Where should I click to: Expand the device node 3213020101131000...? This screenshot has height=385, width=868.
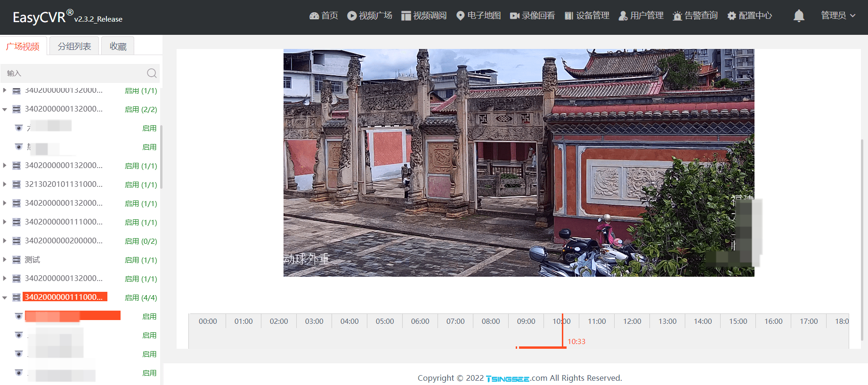click(5, 184)
